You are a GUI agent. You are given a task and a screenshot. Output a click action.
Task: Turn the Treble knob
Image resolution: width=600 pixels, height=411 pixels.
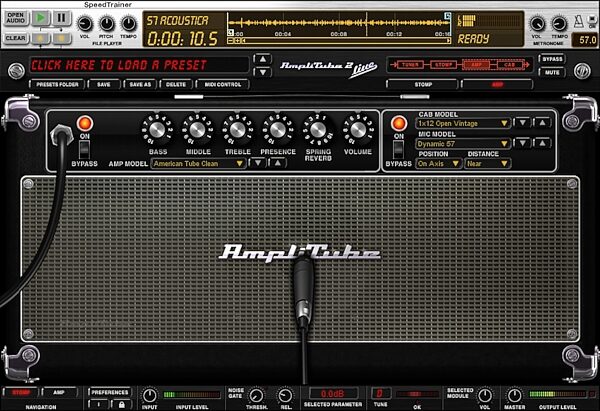[237, 130]
